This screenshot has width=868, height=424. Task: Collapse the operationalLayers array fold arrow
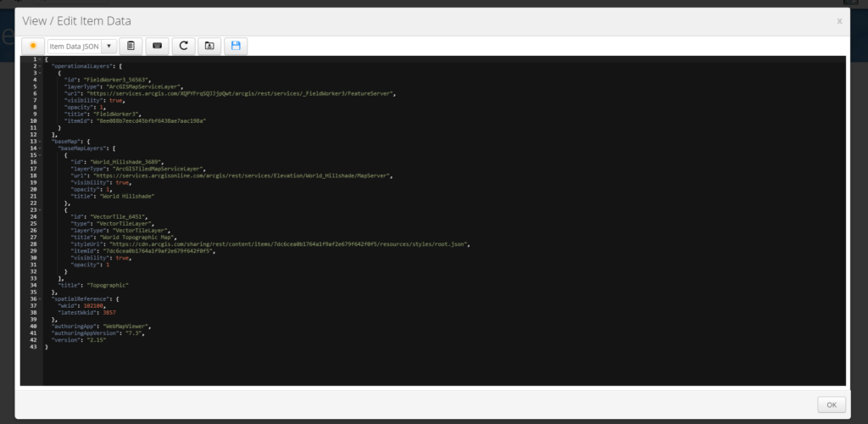41,65
